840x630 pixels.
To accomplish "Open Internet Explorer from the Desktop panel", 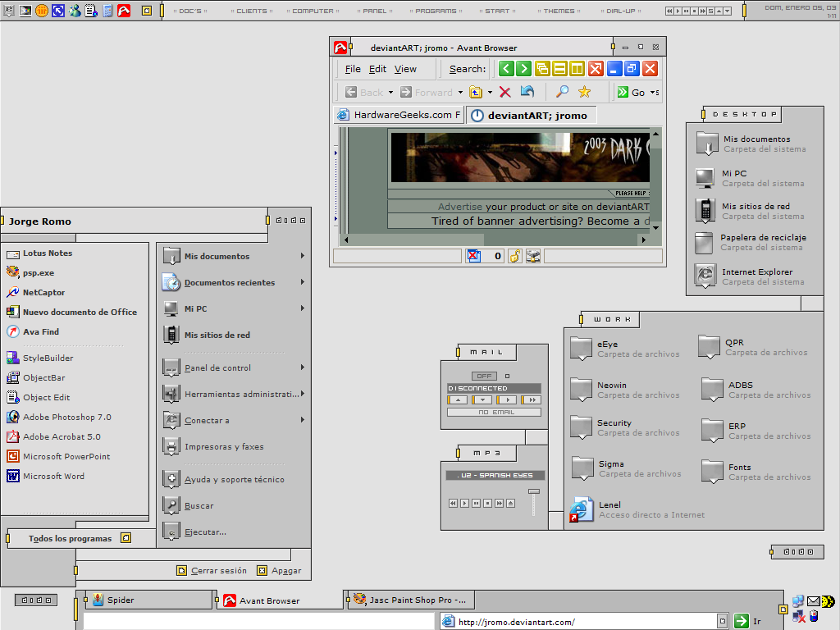I will click(x=705, y=276).
